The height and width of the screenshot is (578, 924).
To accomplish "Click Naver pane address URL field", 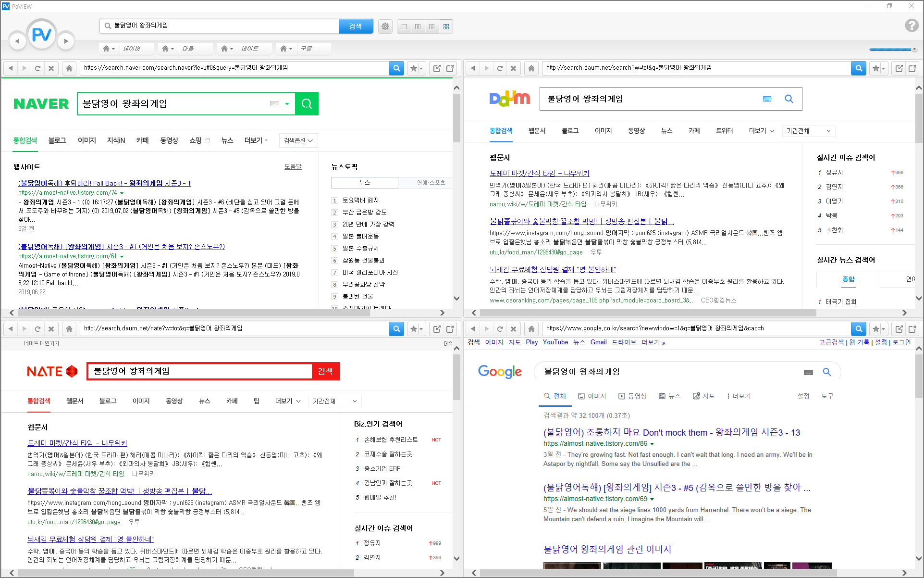I will [234, 68].
